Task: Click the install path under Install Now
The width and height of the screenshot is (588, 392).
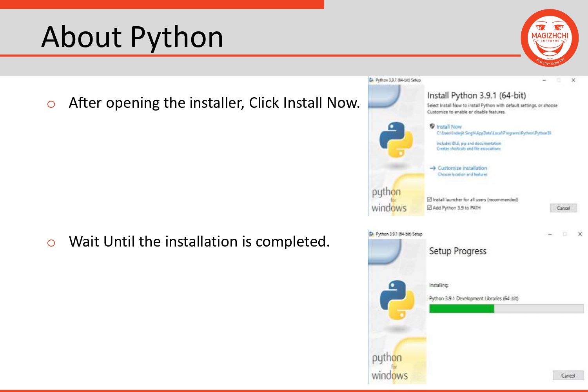Action: click(x=494, y=133)
